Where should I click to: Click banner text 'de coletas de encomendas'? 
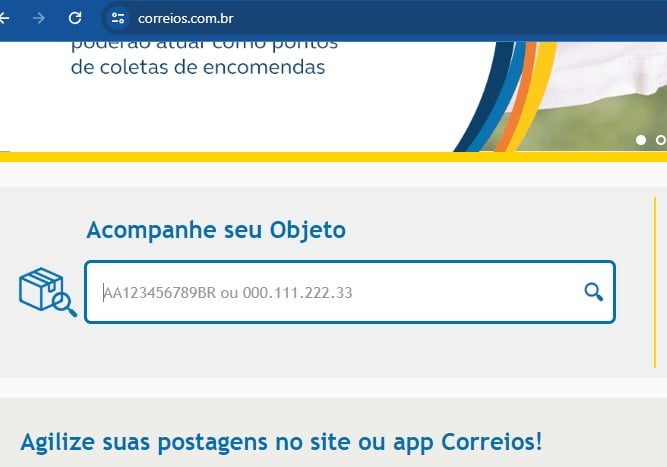198,68
